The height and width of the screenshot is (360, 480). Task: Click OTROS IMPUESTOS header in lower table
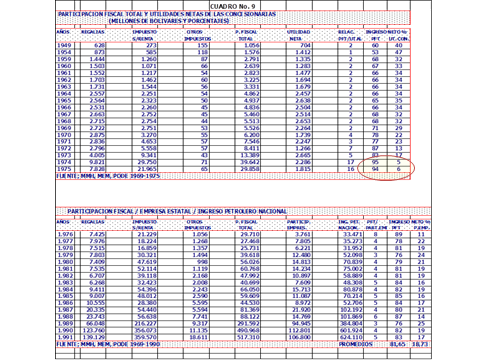tap(198, 225)
